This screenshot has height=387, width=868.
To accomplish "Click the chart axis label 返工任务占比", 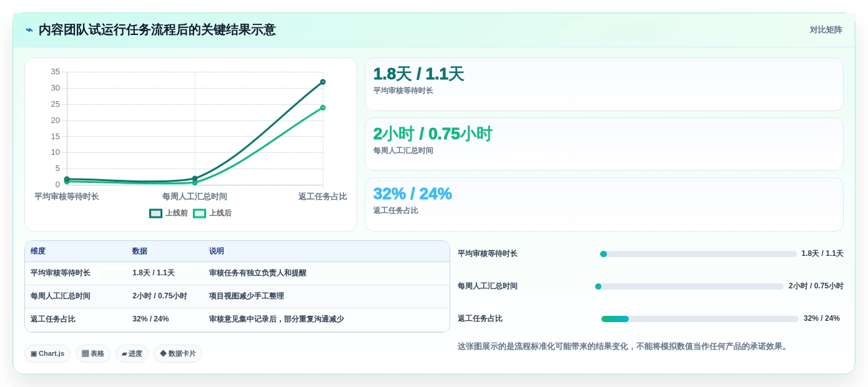I will (323, 197).
